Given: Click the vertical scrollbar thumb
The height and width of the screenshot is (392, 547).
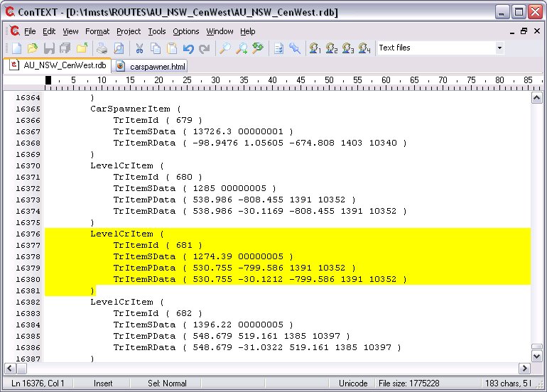Looking at the screenshot, I should point(536,347).
